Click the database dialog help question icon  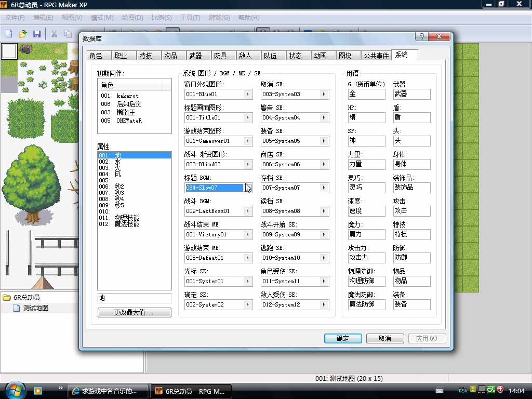422,36
